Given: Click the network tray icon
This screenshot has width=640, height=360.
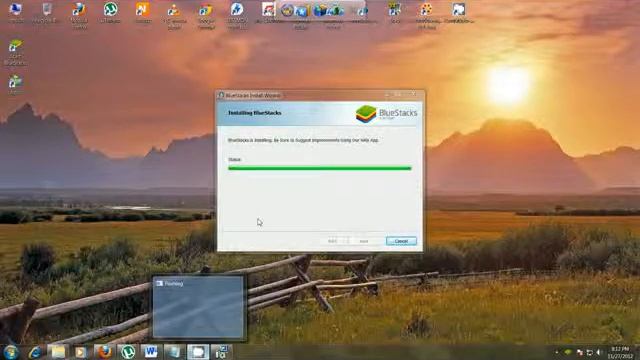Looking at the screenshot, I should 589,352.
